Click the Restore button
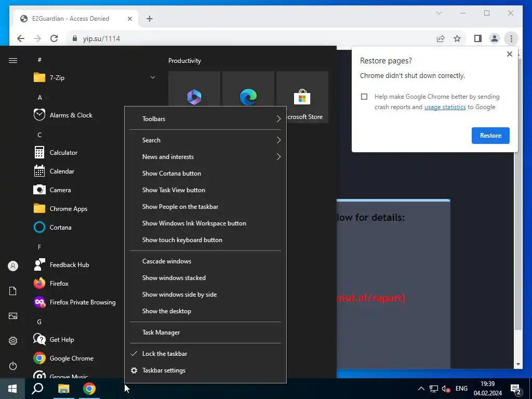 pyautogui.click(x=490, y=136)
